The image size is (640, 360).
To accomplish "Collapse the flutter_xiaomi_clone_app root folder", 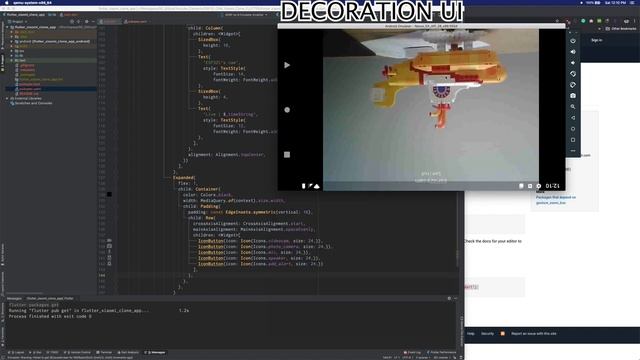I will (x=7, y=27).
